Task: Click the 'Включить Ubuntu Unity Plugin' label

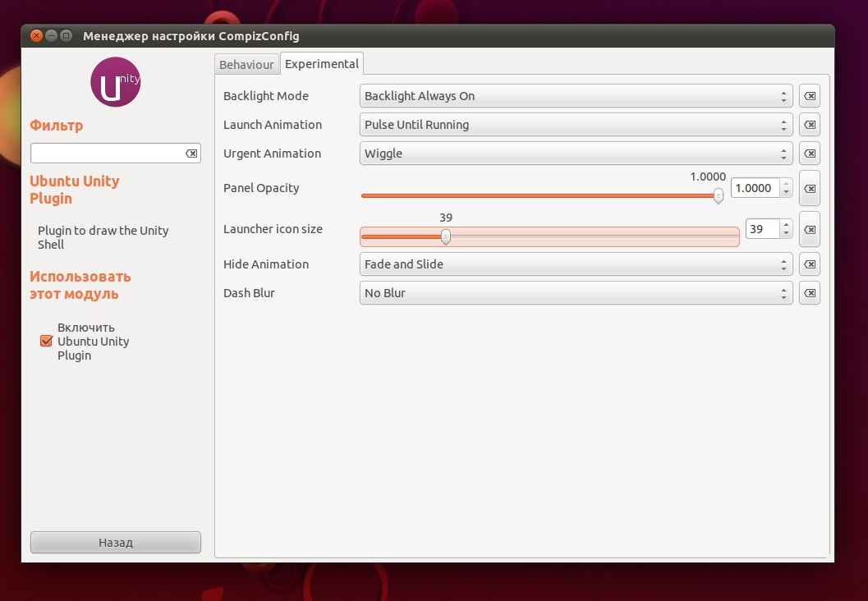Action: coord(93,342)
